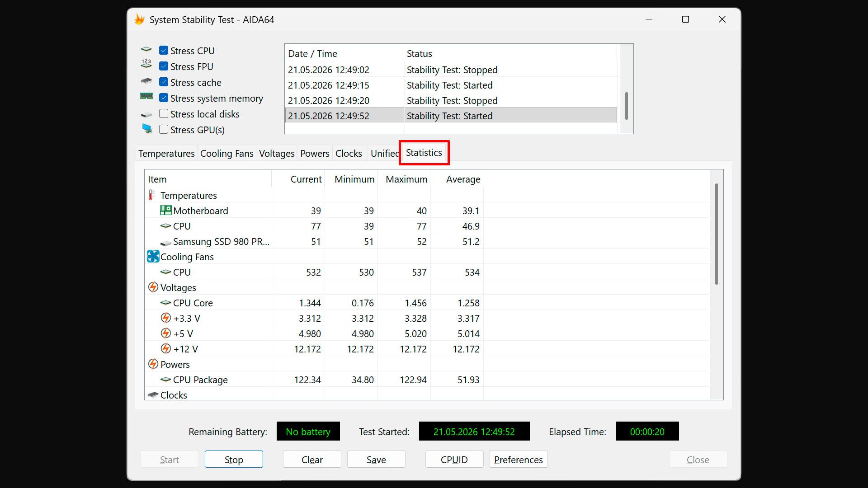Screen dimensions: 868x488
Task: Click the Clocks chip icon
Action: (x=153, y=394)
